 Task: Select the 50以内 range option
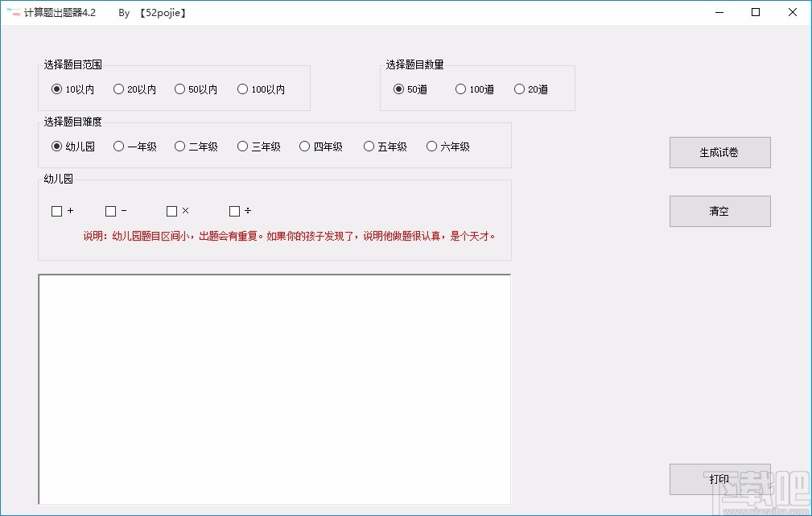pyautogui.click(x=180, y=89)
